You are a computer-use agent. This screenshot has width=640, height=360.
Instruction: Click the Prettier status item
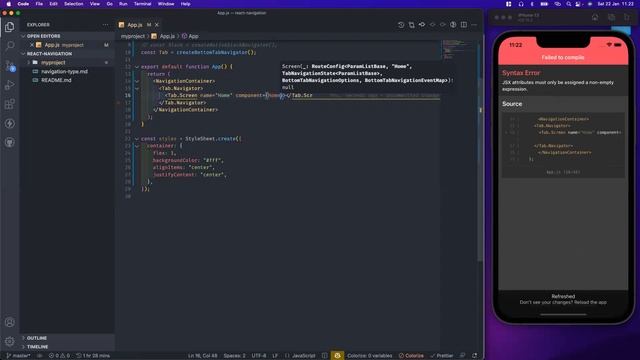pyautogui.click(x=442, y=356)
